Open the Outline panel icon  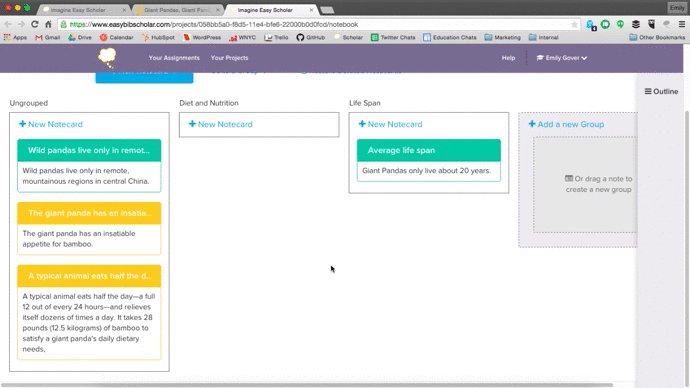[648, 92]
